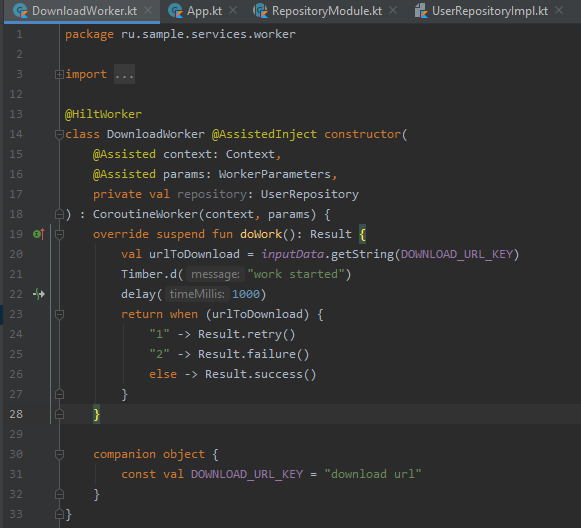Collapse the companion object block

(59, 454)
